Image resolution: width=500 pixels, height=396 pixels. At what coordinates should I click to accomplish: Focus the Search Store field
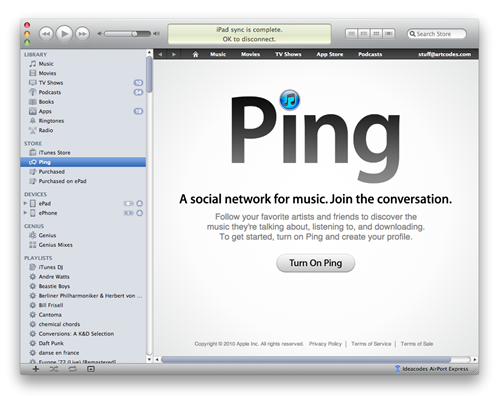(x=436, y=34)
